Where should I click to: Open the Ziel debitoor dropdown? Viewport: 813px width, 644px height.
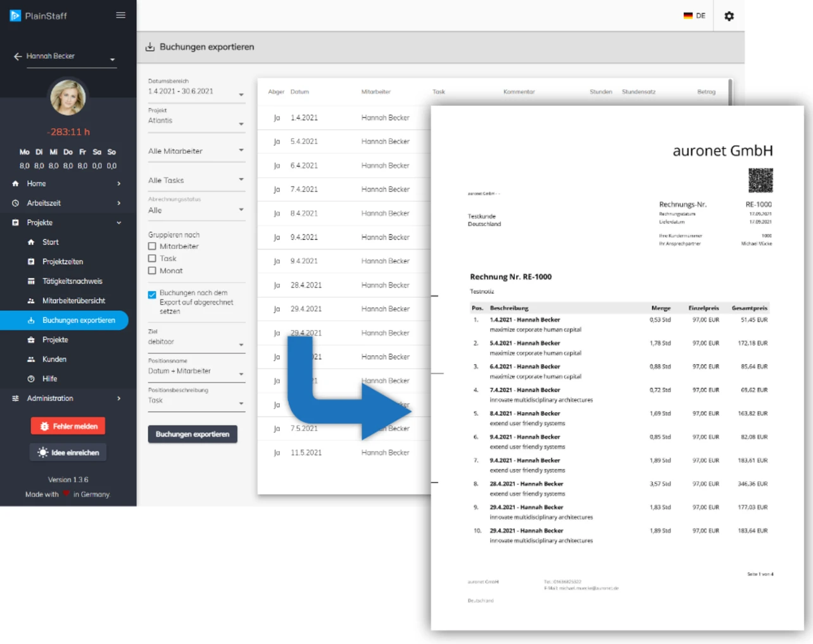pyautogui.click(x=196, y=340)
